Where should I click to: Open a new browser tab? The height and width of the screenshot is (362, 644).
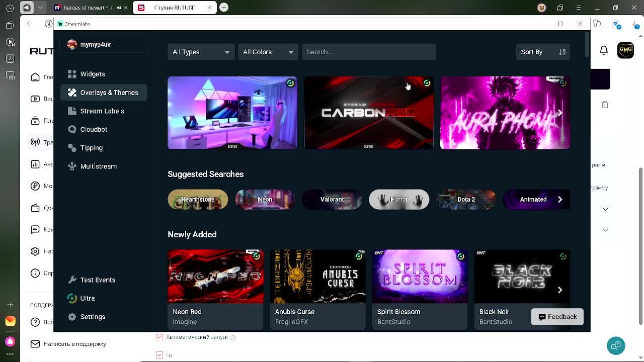click(224, 7)
